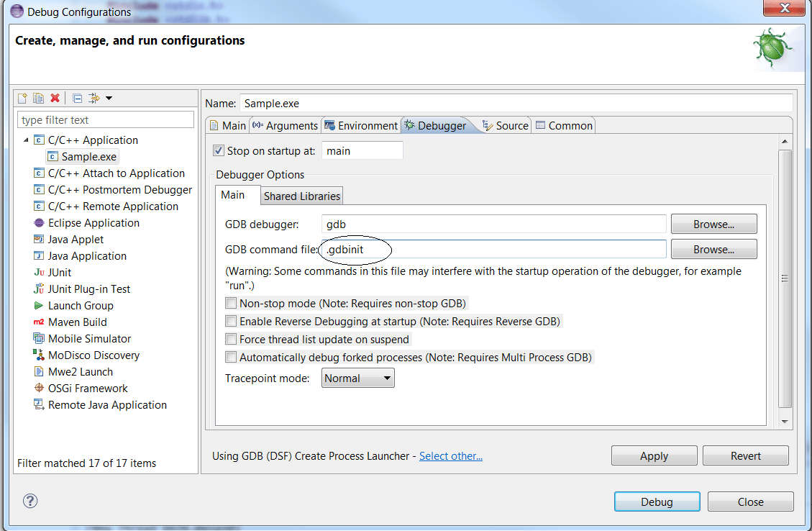Click the Filter launch configurations icon
This screenshot has height=531, width=812.
click(x=93, y=98)
